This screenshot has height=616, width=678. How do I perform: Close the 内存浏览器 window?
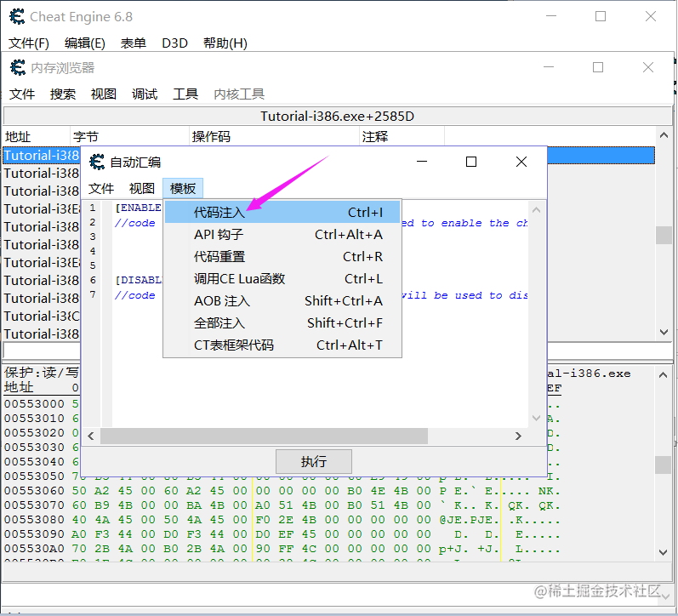(648, 67)
